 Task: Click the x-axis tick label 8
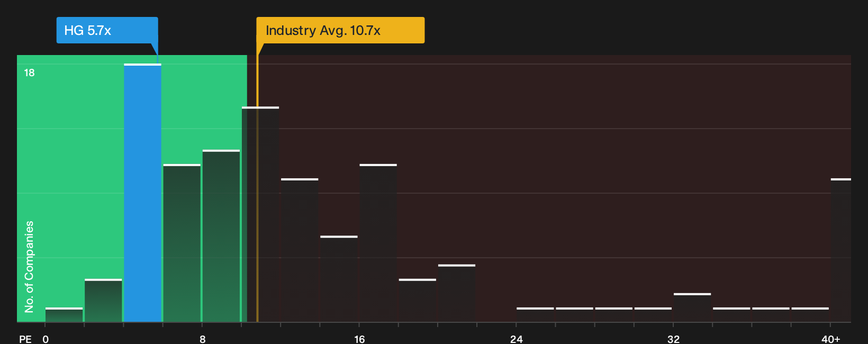tap(203, 339)
